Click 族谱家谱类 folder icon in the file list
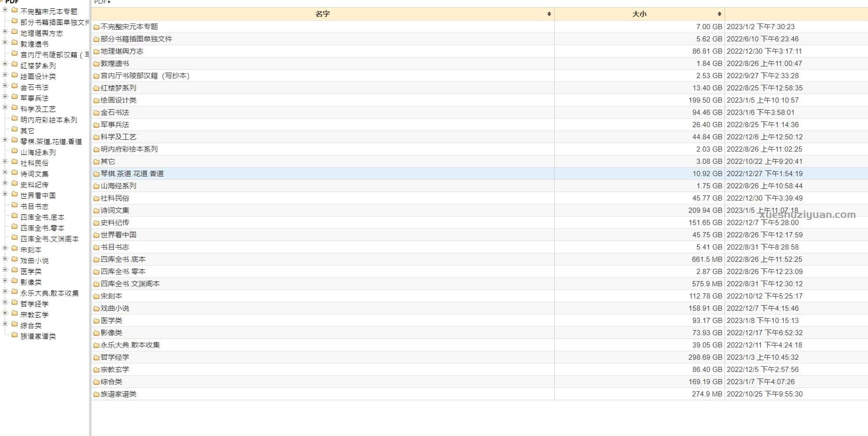 pos(96,394)
